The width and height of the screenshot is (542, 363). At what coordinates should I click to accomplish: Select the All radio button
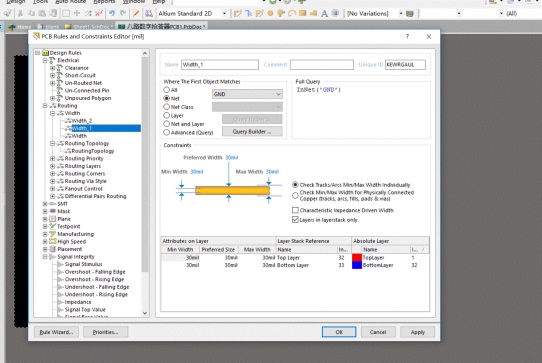166,90
